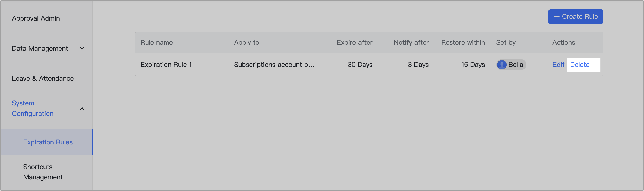Collapse the System Configuration section
The height and width of the screenshot is (191, 644).
pos(82,109)
